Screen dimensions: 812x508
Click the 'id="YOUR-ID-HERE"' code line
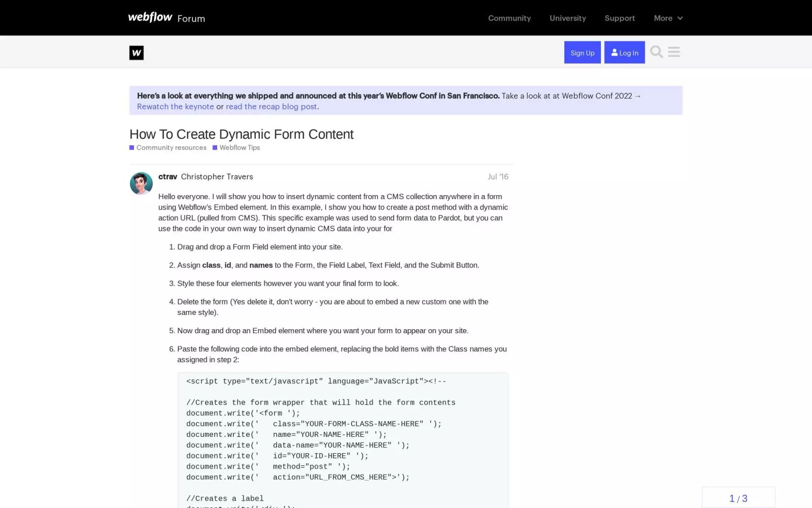(x=277, y=456)
